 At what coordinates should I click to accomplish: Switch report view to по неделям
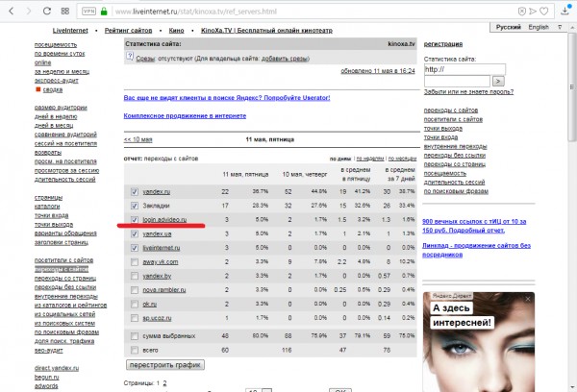(370, 159)
